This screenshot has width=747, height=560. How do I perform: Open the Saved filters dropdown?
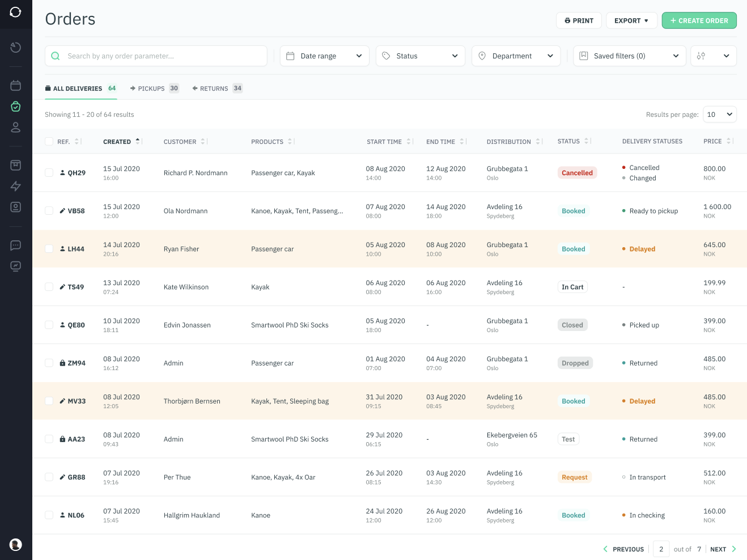[629, 56]
